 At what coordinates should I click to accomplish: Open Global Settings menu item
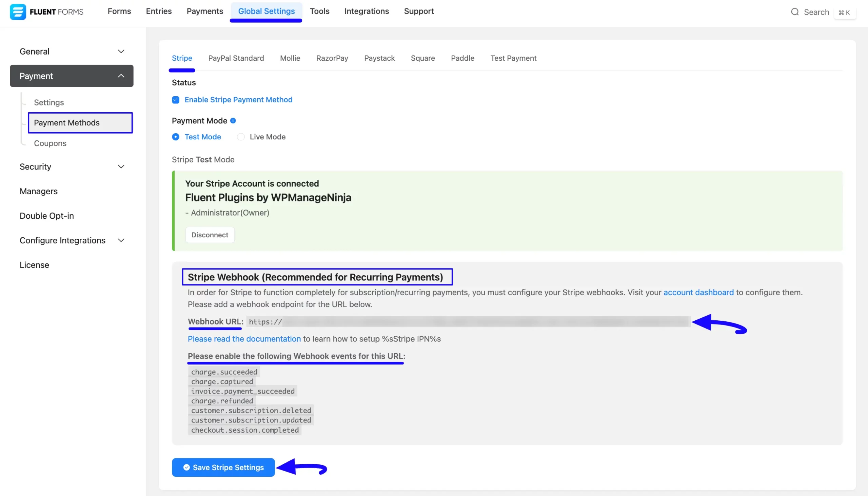[x=267, y=11]
